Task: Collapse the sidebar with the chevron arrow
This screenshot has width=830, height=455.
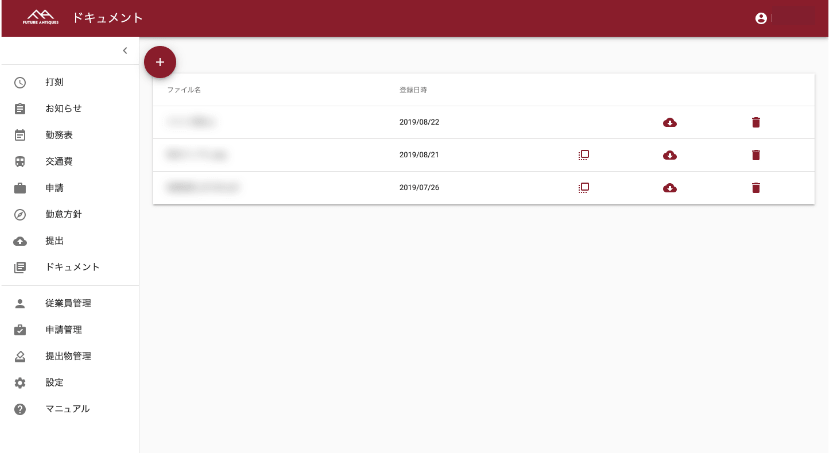Action: coord(125,50)
